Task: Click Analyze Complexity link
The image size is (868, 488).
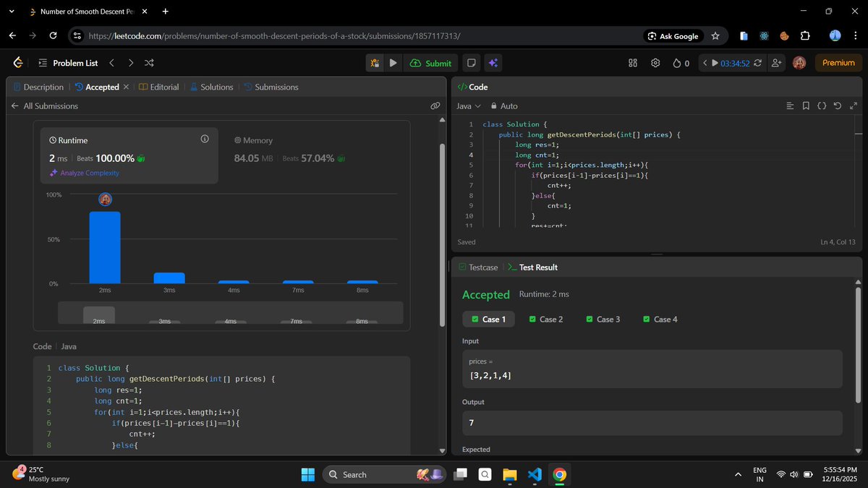Action: (x=85, y=173)
